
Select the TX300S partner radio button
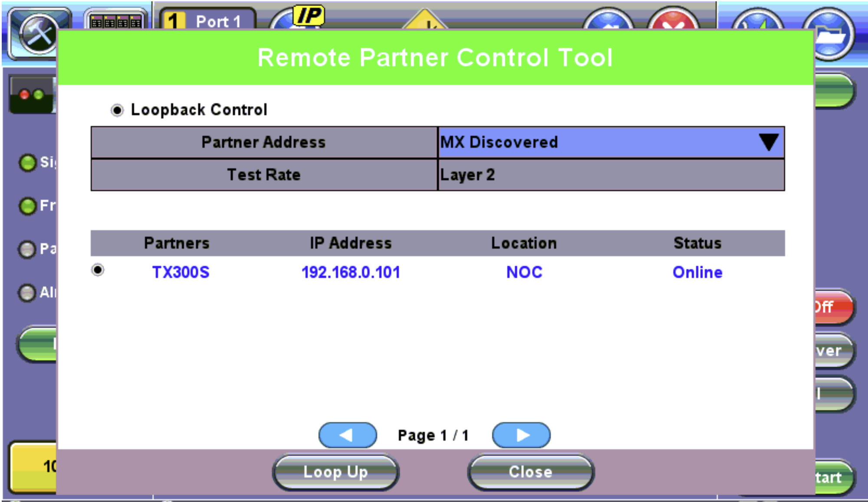(x=99, y=270)
